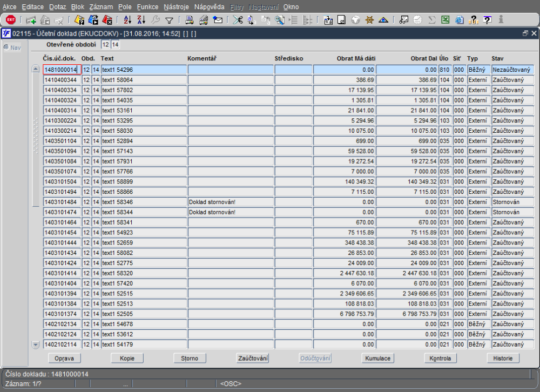Click the red EXIT icon
The height and width of the screenshot is (392, 540).
tap(11, 20)
